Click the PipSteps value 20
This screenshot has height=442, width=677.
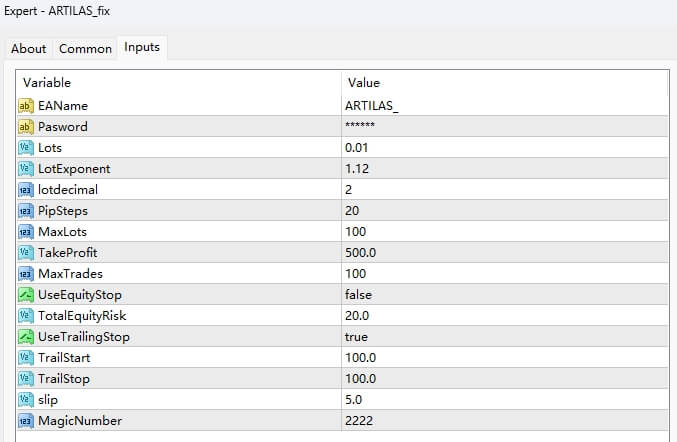point(352,210)
